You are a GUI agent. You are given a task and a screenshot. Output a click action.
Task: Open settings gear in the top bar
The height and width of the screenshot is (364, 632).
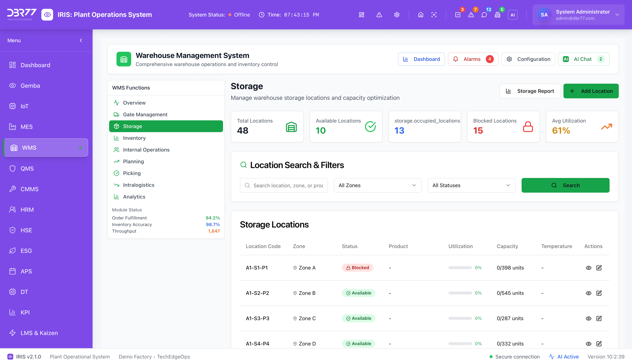tap(397, 15)
